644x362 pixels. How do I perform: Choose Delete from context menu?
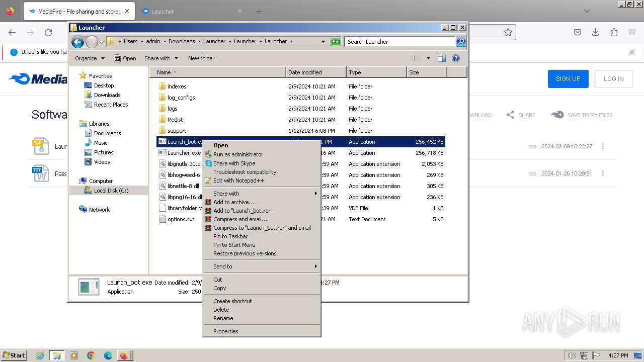(262, 310)
